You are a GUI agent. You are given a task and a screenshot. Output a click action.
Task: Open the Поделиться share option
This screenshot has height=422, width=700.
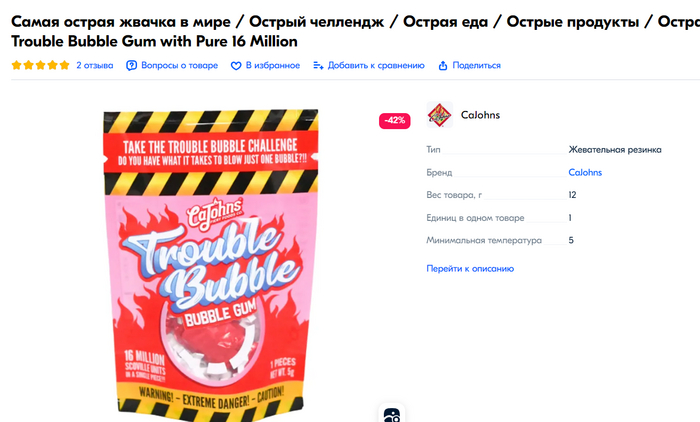(476, 65)
